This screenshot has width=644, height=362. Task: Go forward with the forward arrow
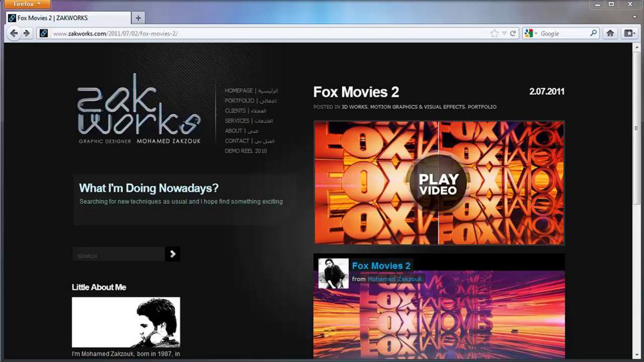(27, 34)
